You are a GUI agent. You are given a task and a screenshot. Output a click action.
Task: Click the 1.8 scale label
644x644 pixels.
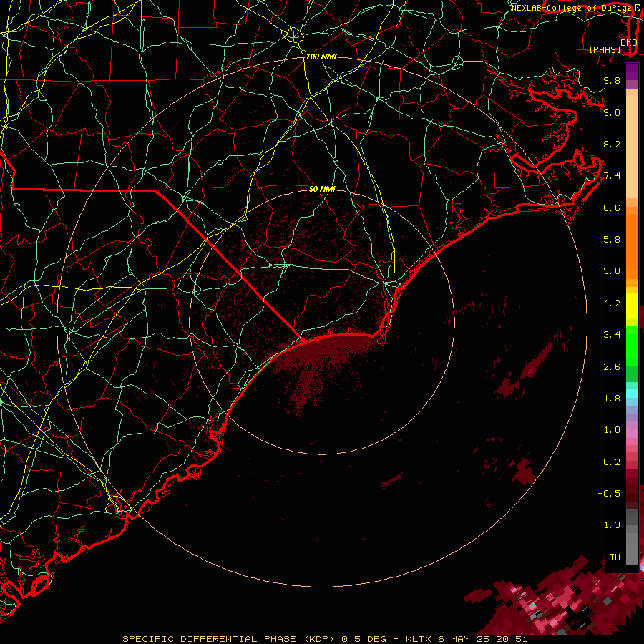pyautogui.click(x=612, y=399)
